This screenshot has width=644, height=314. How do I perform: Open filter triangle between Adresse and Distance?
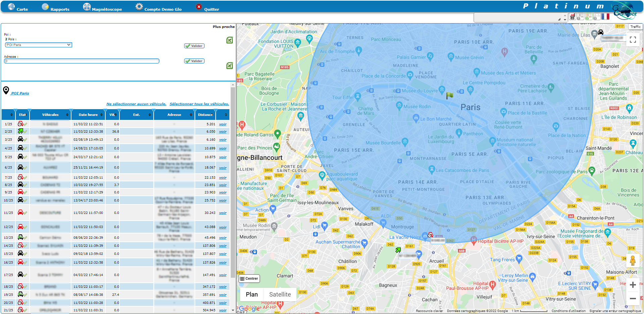click(195, 110)
